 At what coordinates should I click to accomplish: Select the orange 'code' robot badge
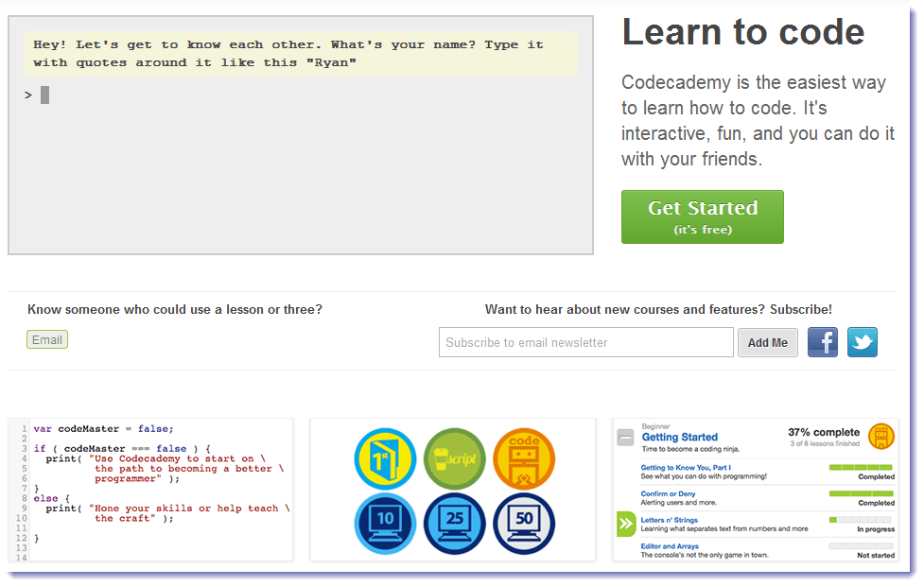click(x=524, y=459)
